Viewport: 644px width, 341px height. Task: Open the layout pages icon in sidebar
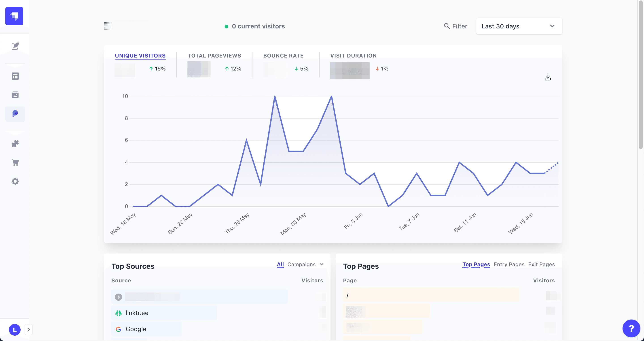pos(15,76)
